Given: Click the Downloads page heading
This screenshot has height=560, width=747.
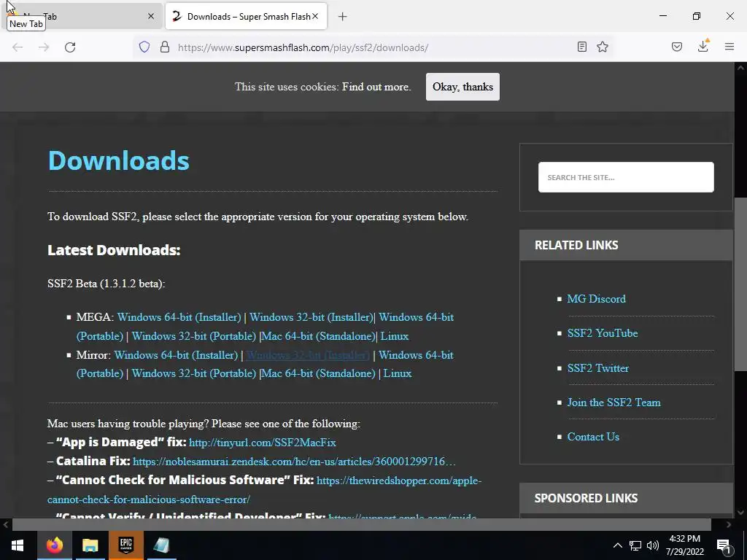Looking at the screenshot, I should [119, 160].
